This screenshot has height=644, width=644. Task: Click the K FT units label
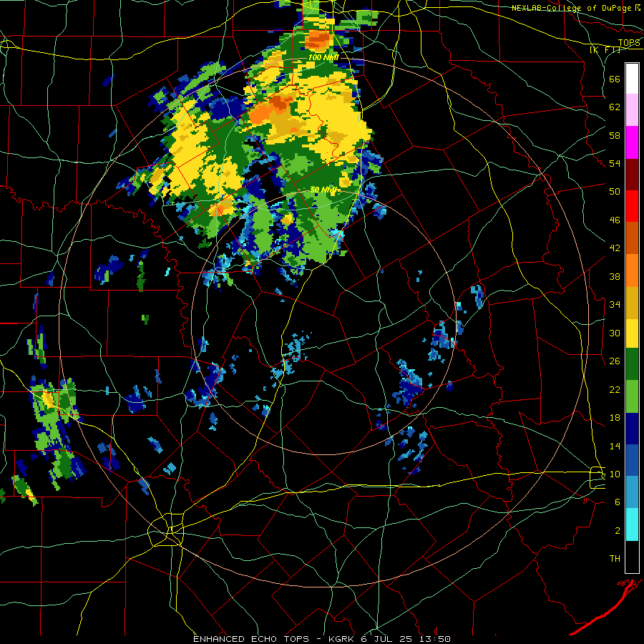click(605, 50)
